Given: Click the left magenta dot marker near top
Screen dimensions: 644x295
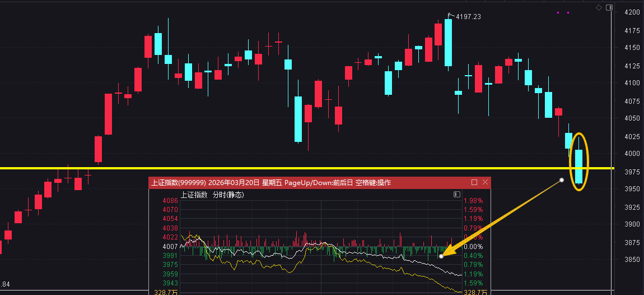Looking at the screenshot, I should (558, 12).
